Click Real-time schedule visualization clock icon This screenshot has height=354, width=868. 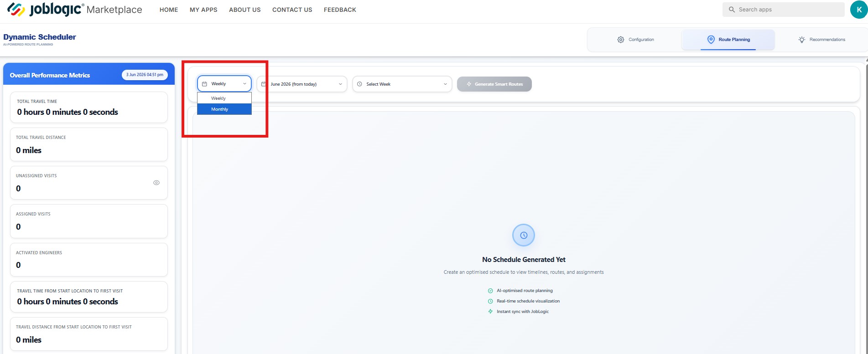[x=490, y=301]
